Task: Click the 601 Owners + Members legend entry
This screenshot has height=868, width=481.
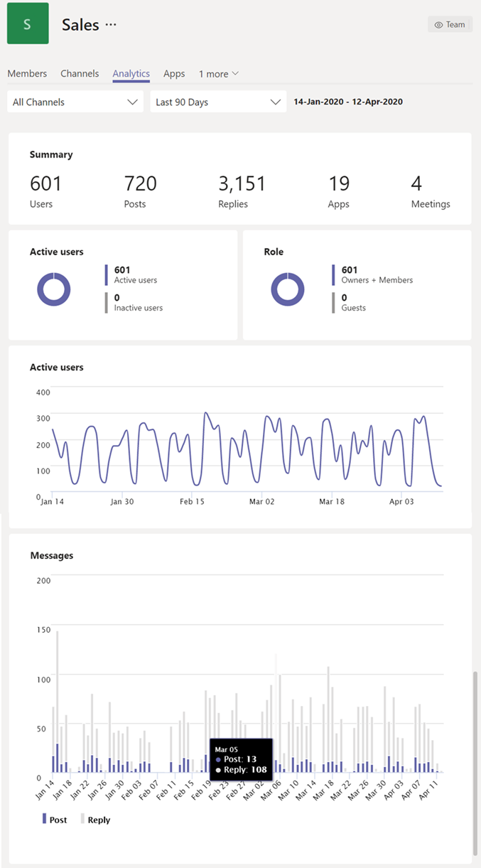Action: pyautogui.click(x=372, y=274)
